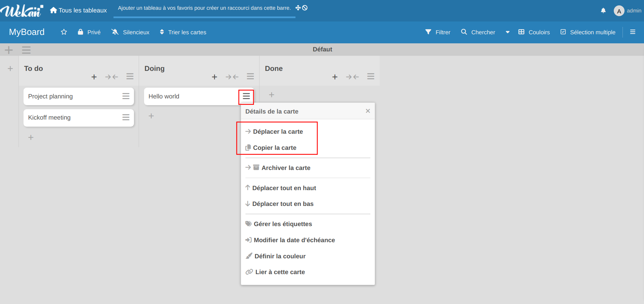
Task: Click the Filtrer button
Action: [x=438, y=32]
